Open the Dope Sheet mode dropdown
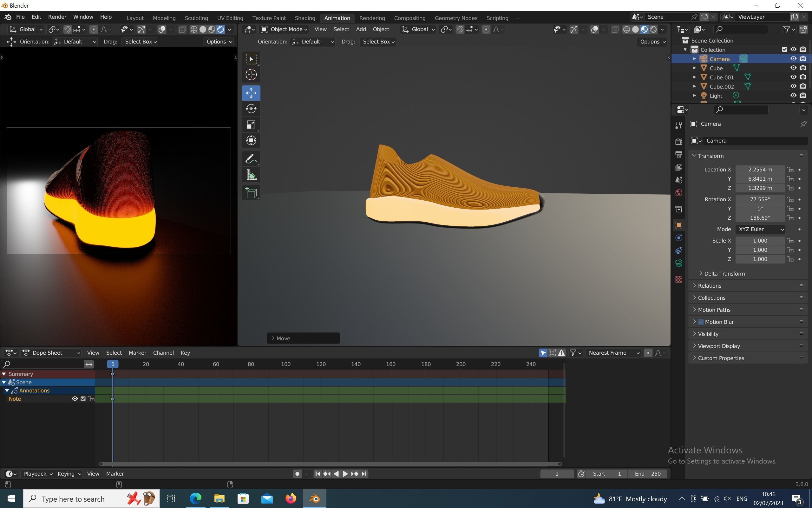812x508 pixels. point(51,353)
